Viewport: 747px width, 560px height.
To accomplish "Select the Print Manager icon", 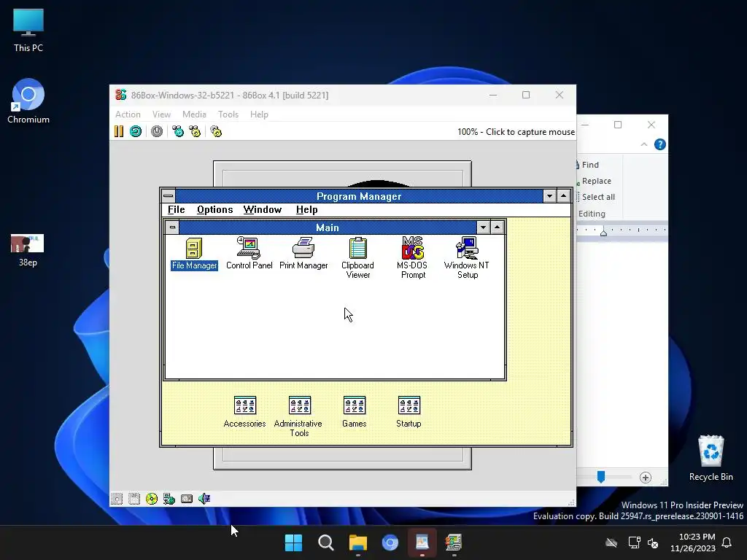I will pos(303,254).
